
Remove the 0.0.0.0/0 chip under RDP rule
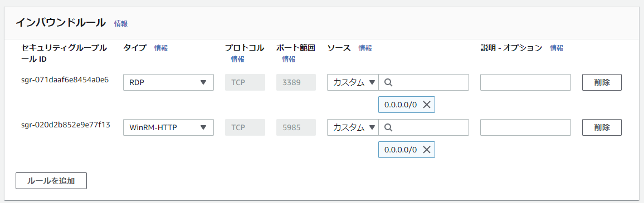(427, 105)
